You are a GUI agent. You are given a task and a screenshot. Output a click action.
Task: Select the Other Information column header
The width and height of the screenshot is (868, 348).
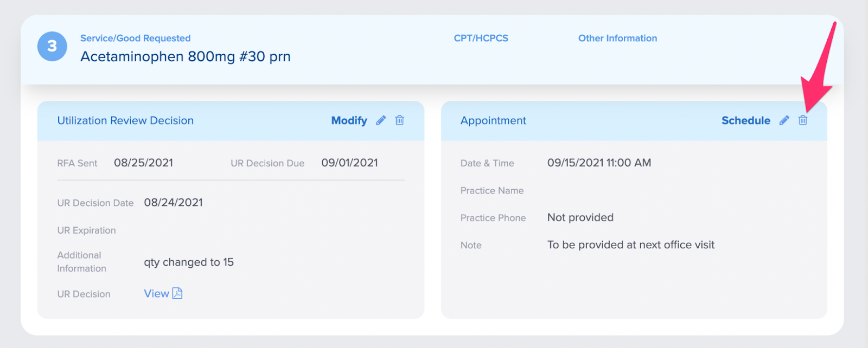click(x=617, y=38)
